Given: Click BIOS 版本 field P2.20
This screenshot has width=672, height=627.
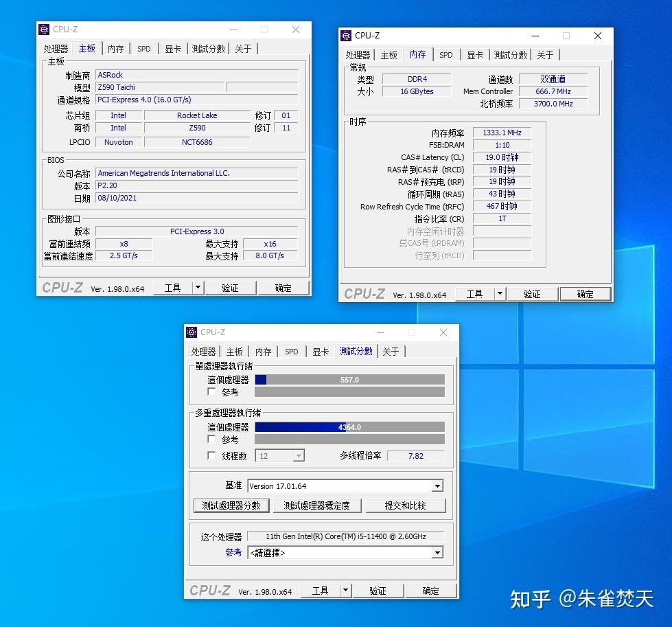Looking at the screenshot, I should 197,185.
